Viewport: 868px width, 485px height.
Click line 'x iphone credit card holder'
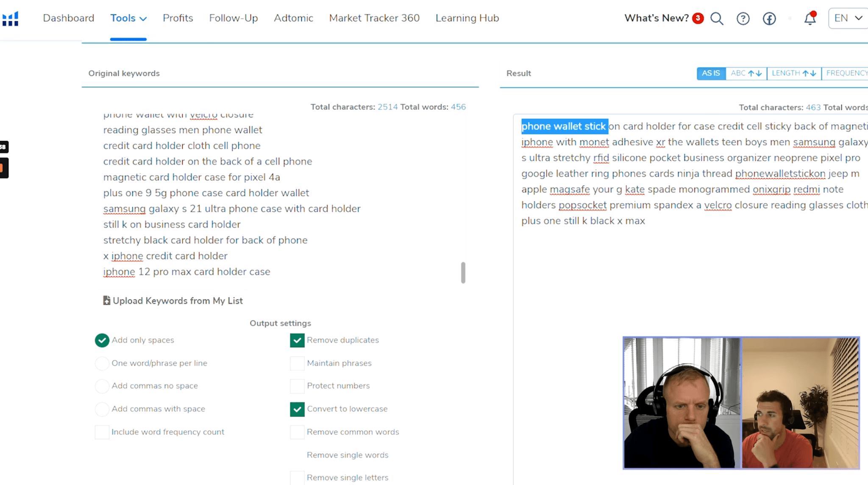pos(165,256)
